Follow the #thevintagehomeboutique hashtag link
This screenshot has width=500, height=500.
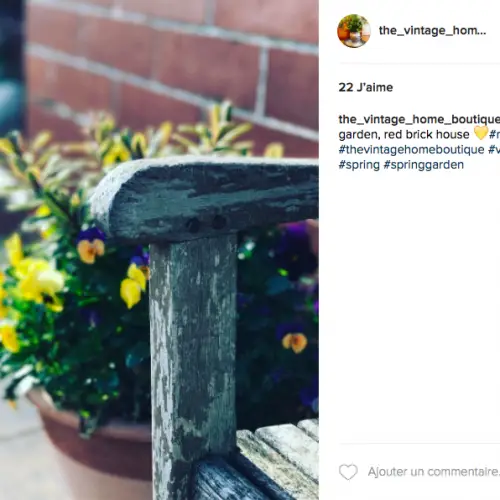click(411, 149)
